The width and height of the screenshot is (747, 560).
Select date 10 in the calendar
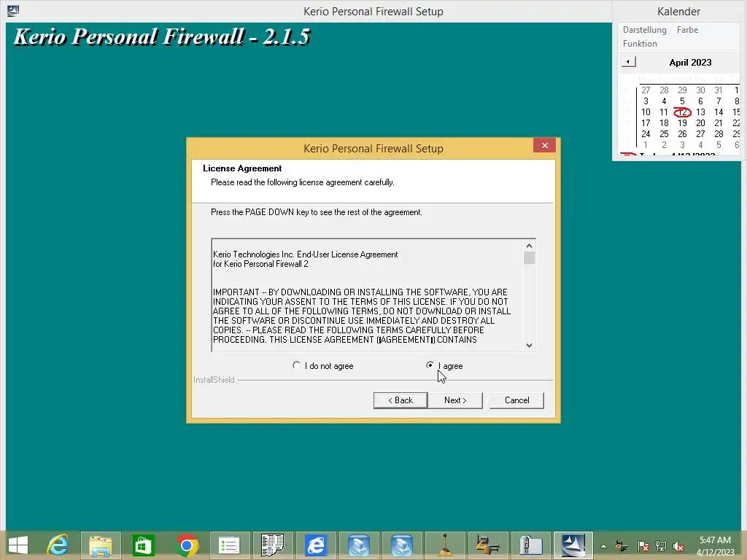tap(646, 112)
